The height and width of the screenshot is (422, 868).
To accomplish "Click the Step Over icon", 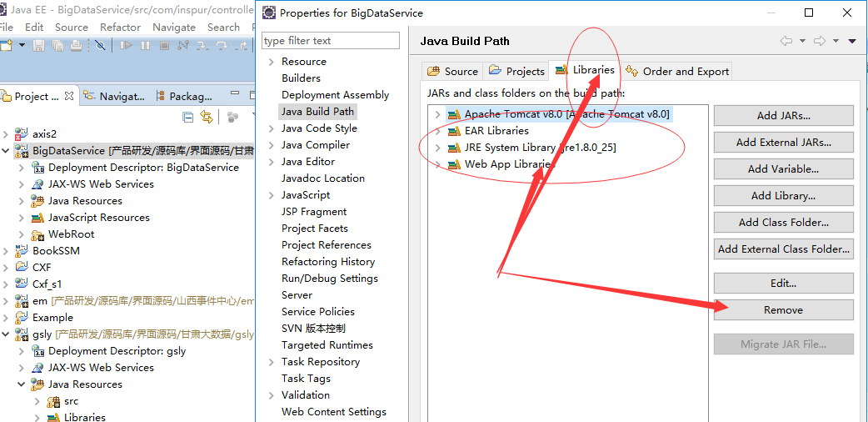I will click(222, 46).
